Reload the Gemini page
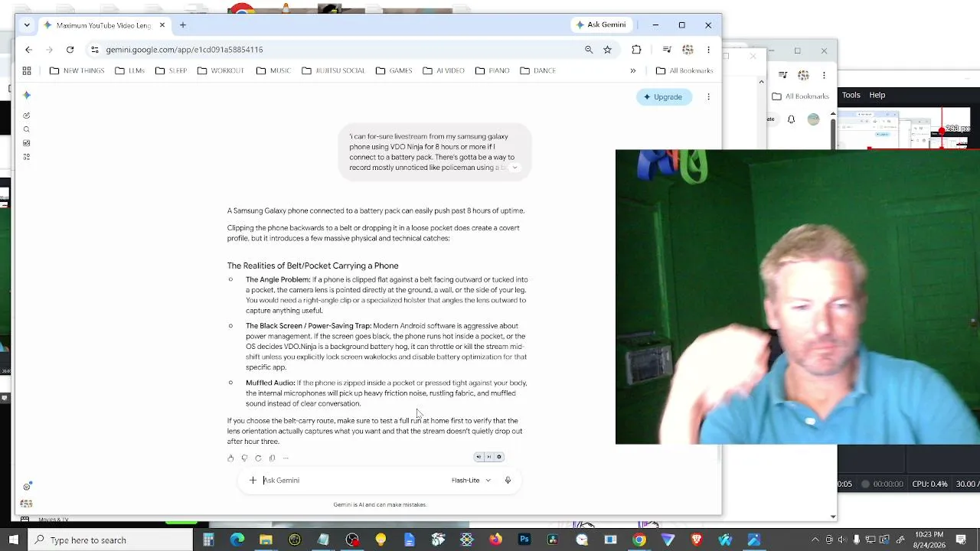This screenshot has width=980, height=551. click(70, 50)
